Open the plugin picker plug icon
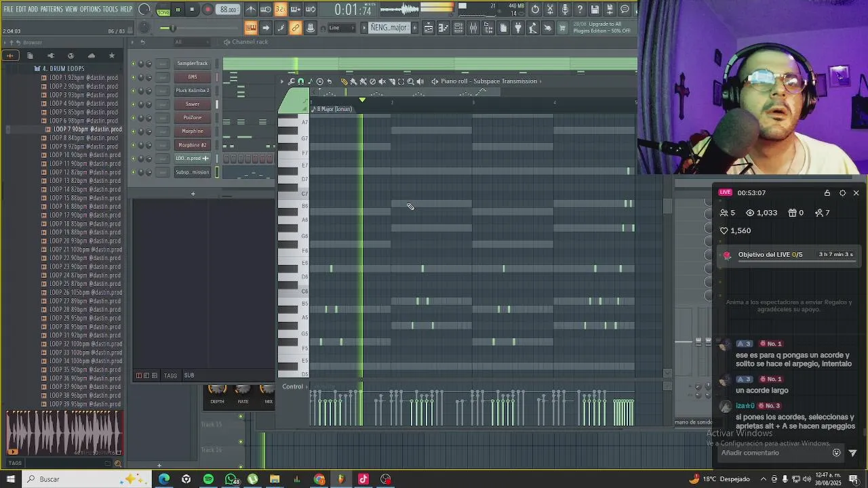The height and width of the screenshot is (488, 868). tap(518, 28)
